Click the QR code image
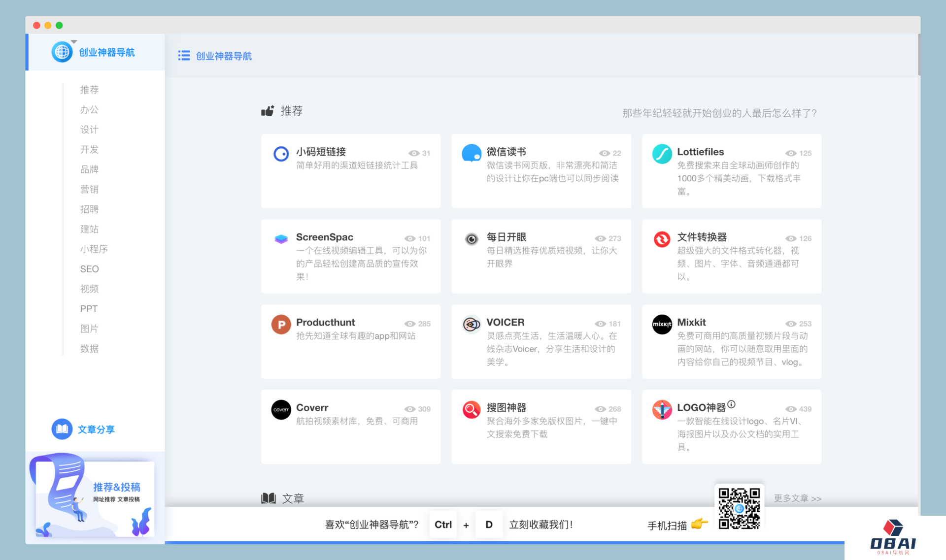The width and height of the screenshot is (946, 560). [739, 508]
